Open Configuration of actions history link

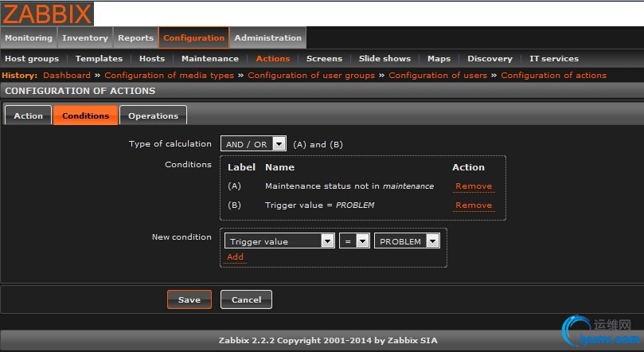click(553, 76)
